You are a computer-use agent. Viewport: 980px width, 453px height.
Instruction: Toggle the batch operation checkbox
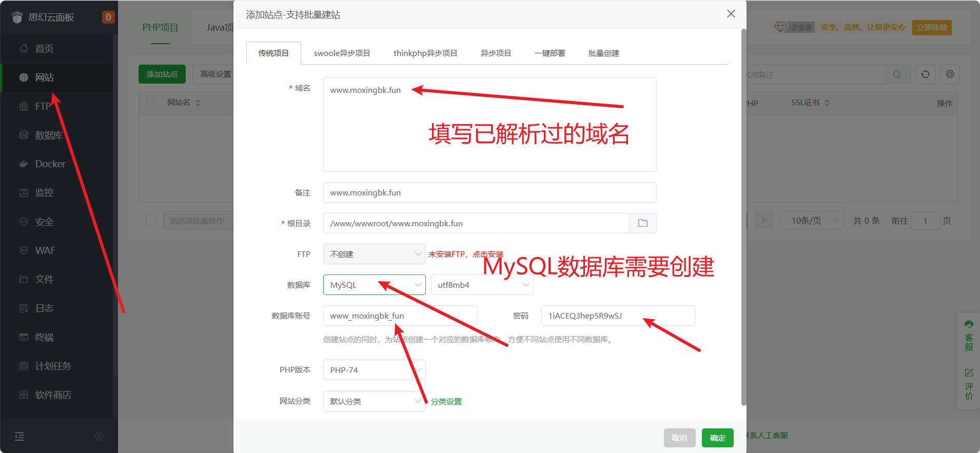tap(151, 221)
